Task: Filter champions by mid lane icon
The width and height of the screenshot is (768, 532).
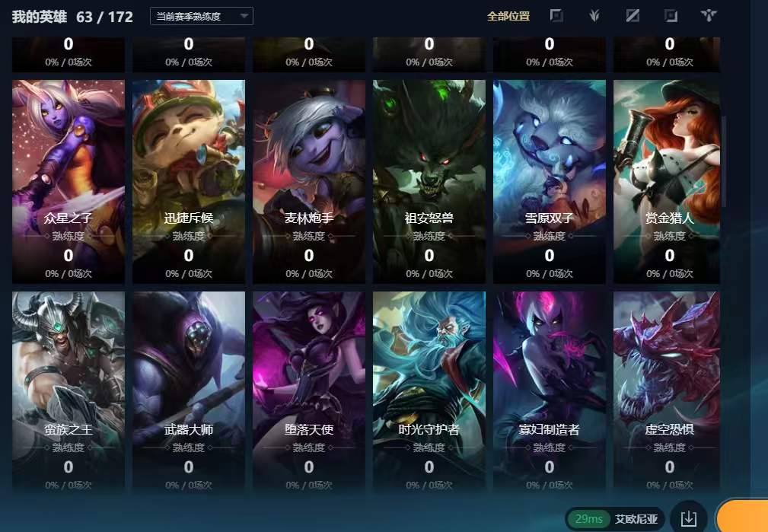Action: pos(633,16)
